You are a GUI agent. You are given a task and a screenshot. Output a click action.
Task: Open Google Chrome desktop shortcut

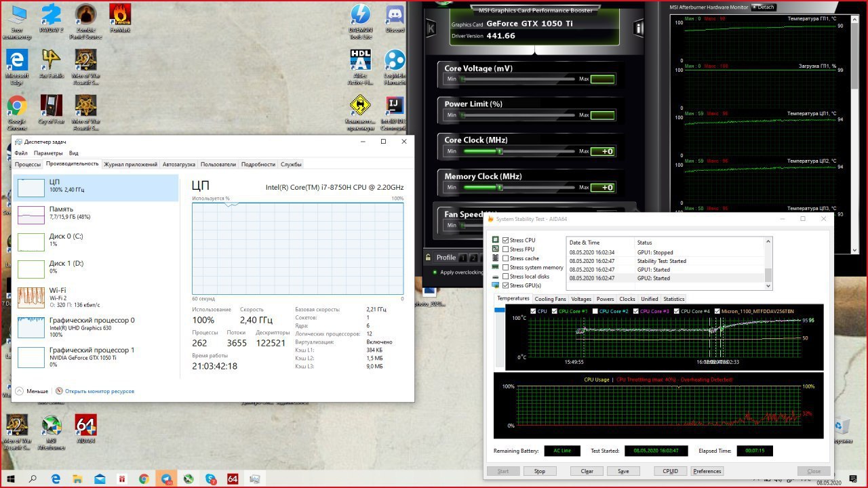click(17, 112)
